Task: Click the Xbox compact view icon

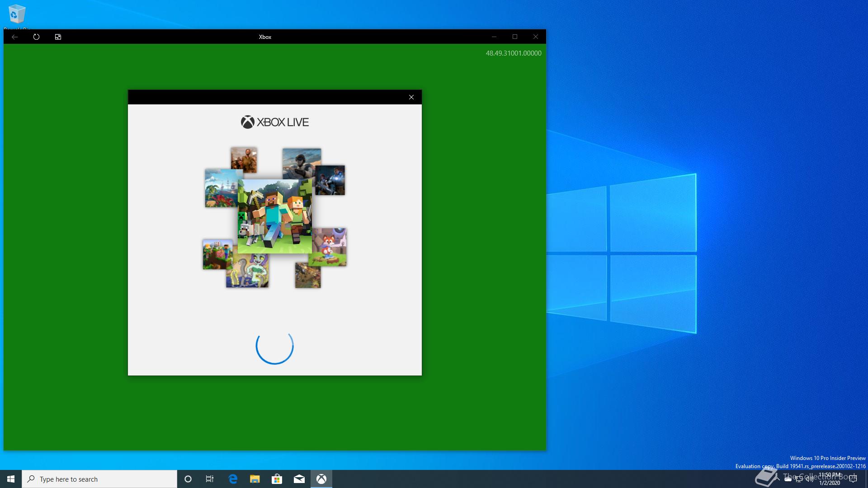Action: click(58, 37)
